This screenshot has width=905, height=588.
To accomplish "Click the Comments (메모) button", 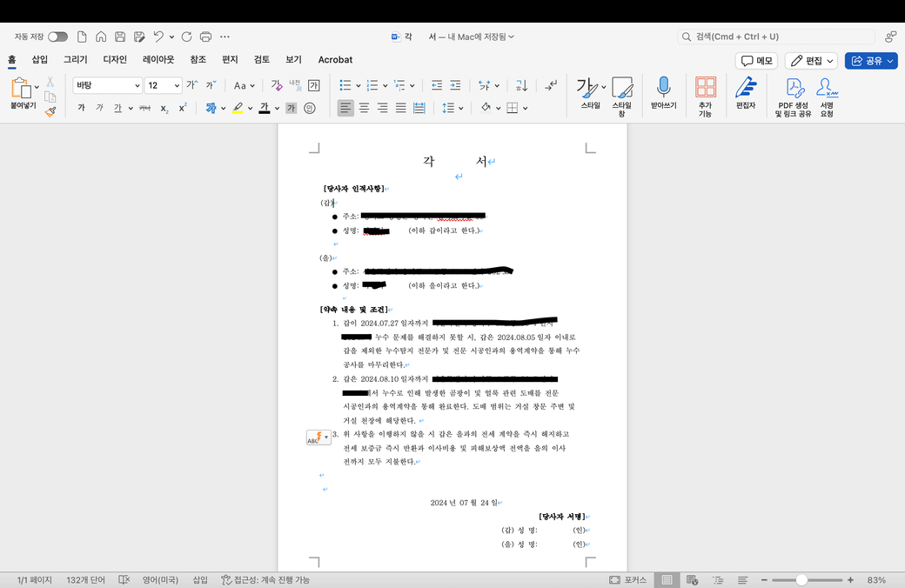I will click(x=756, y=61).
